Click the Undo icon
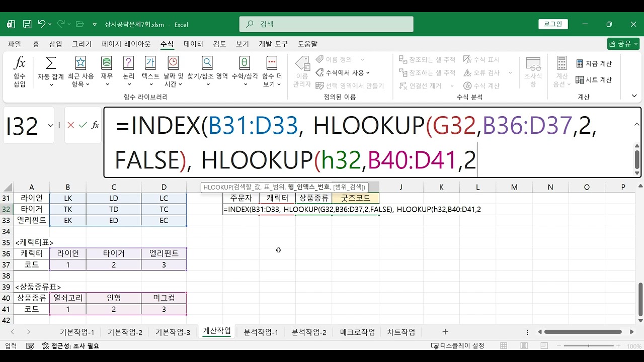The image size is (644, 362). (x=41, y=24)
